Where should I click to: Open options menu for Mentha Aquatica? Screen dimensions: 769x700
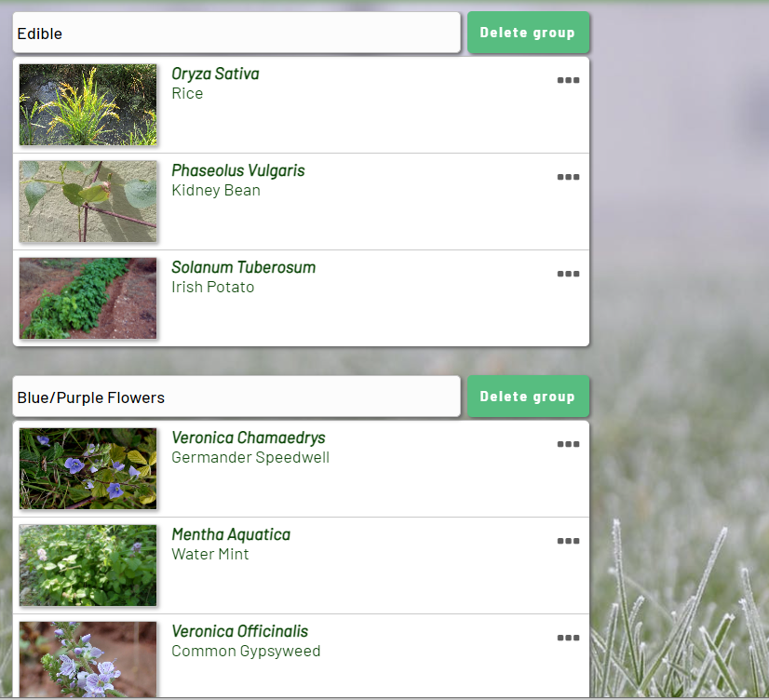pos(568,541)
